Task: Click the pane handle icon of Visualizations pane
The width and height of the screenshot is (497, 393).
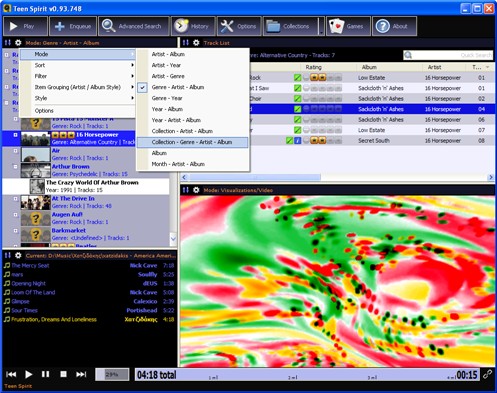Action: 186,190
